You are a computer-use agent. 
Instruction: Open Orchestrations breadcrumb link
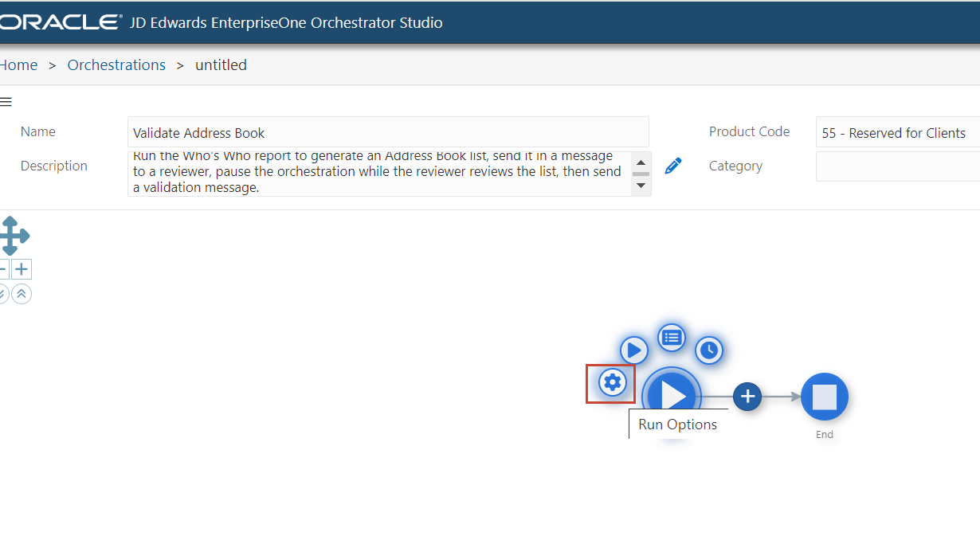(116, 65)
